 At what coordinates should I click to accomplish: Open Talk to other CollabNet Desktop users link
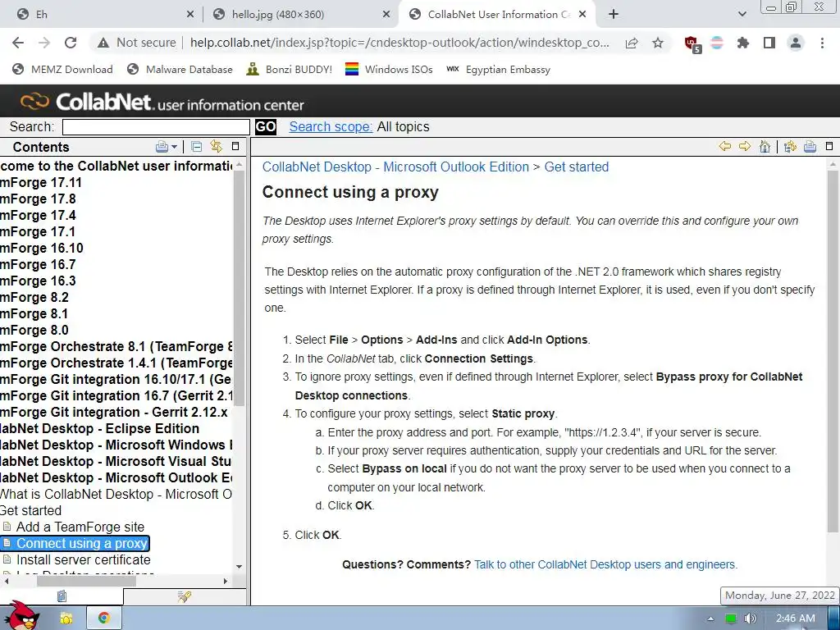[x=606, y=564]
